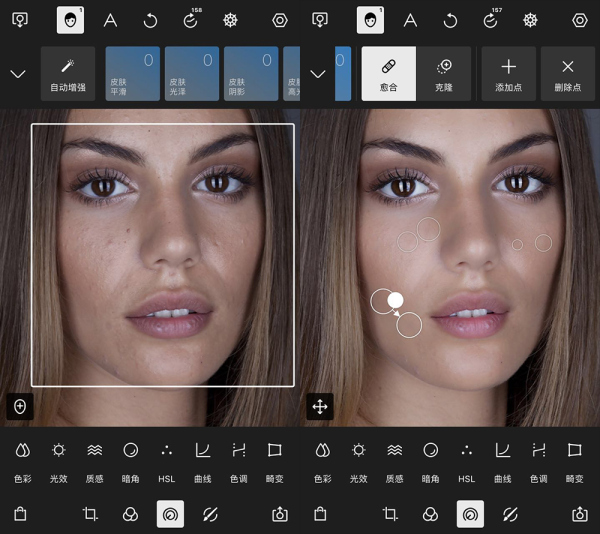Select the Heal (愈合) bandage tool
This screenshot has height=534, width=600.
click(389, 73)
